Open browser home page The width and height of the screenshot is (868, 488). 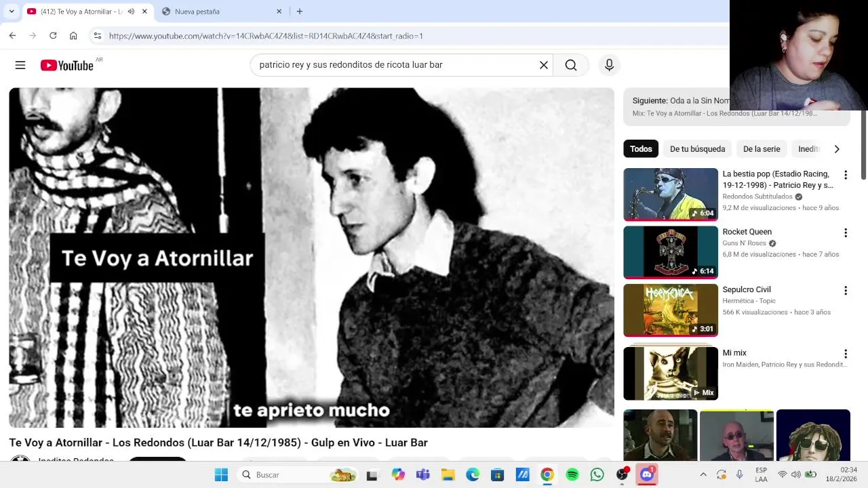tap(73, 36)
